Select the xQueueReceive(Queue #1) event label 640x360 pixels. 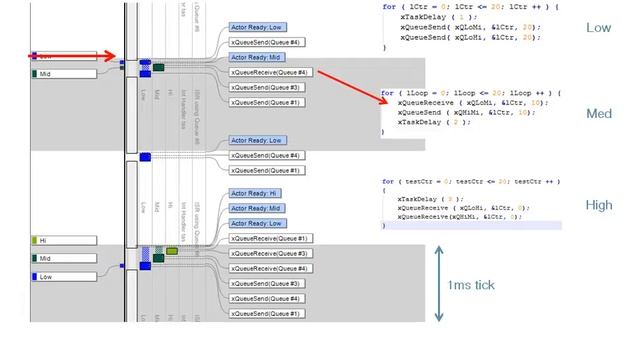point(271,238)
